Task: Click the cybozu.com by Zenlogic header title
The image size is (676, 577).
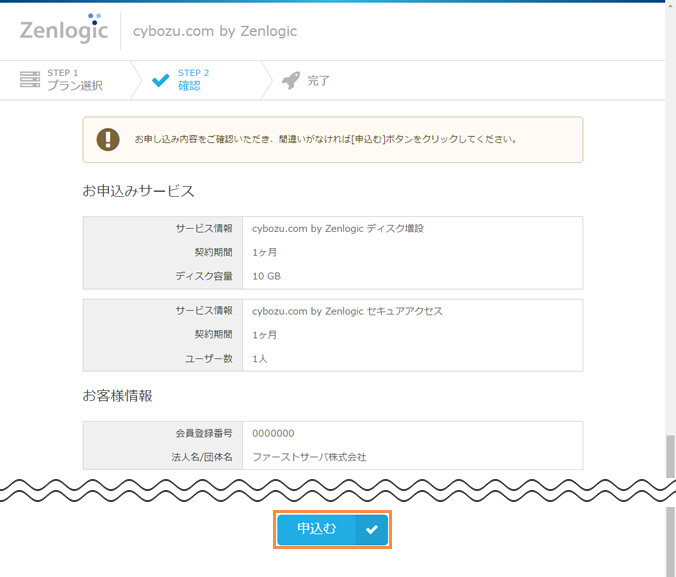Action: [x=215, y=31]
